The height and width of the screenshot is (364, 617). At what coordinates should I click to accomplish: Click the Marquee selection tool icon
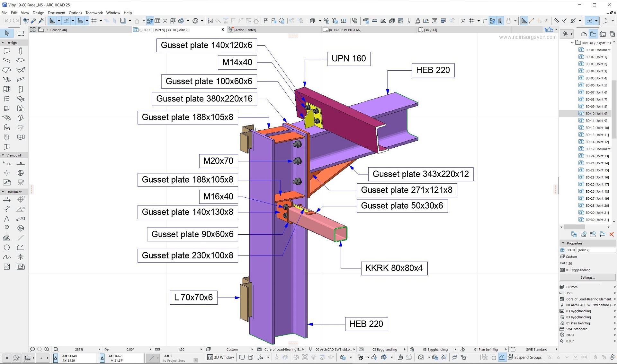(x=20, y=33)
